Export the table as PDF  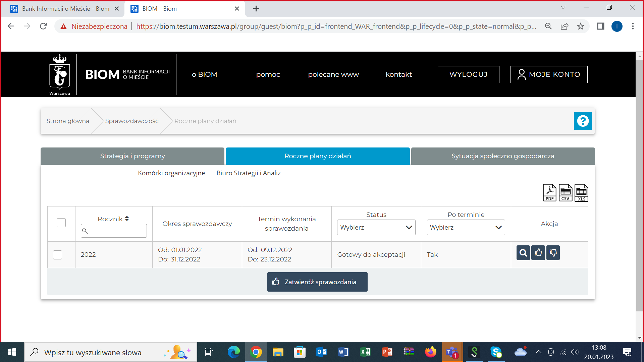coord(549,193)
